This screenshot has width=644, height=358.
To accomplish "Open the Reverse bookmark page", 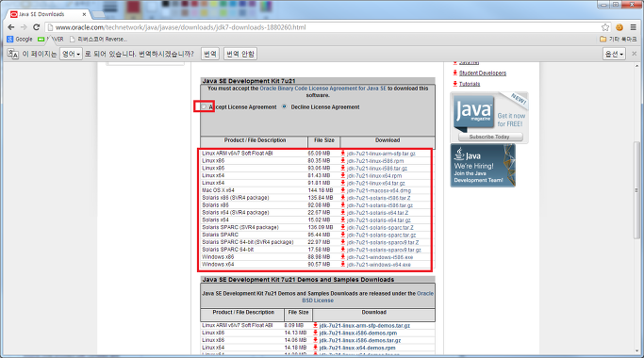I will point(99,39).
